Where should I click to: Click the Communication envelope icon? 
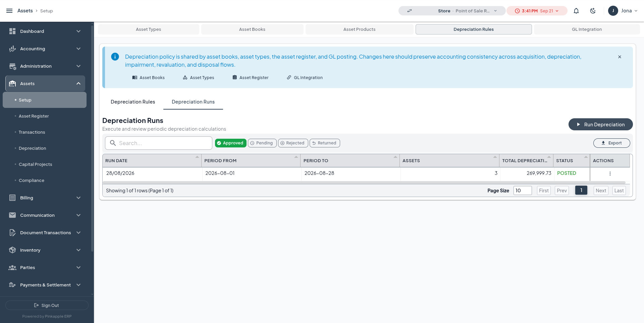12,215
